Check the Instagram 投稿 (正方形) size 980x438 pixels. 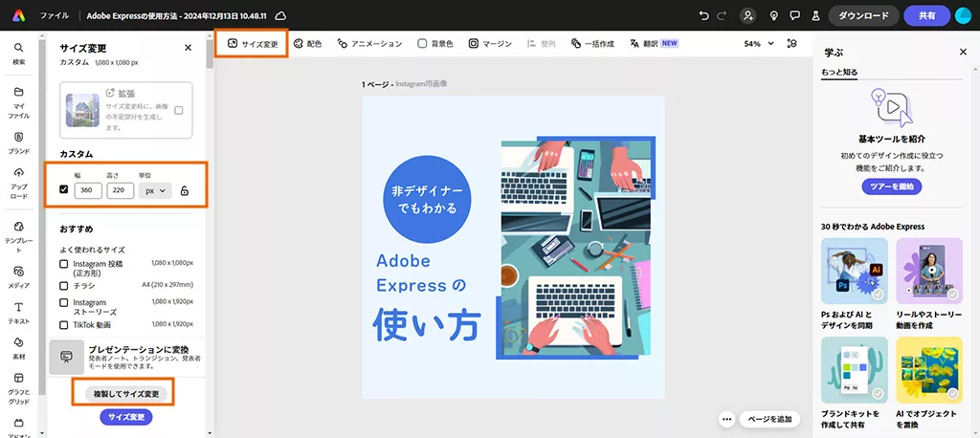coord(64,264)
